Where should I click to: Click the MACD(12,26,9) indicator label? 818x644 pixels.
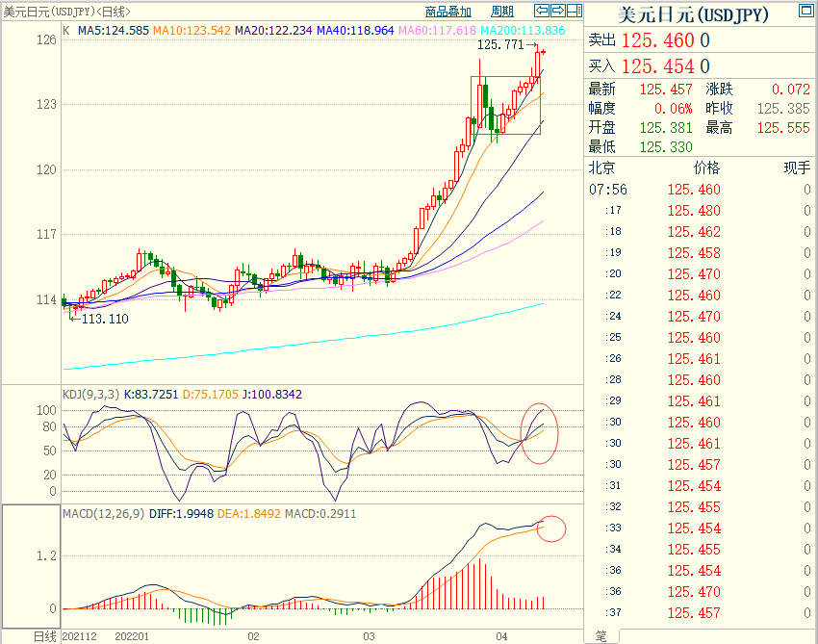tap(104, 513)
